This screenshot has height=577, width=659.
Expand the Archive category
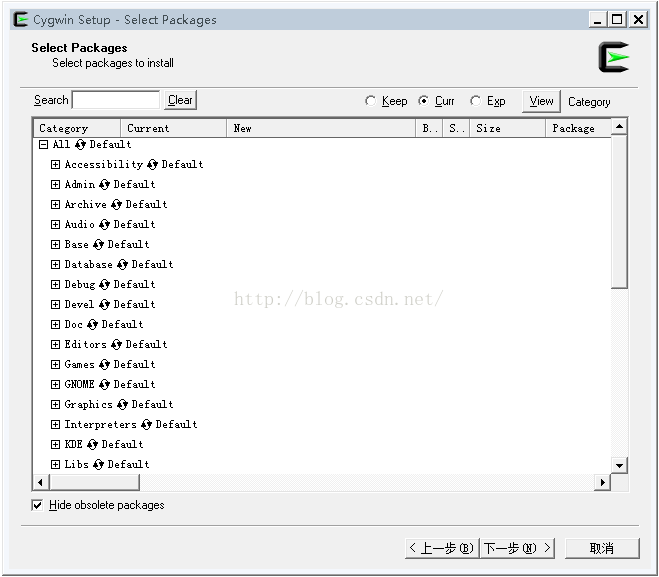pyautogui.click(x=55, y=205)
